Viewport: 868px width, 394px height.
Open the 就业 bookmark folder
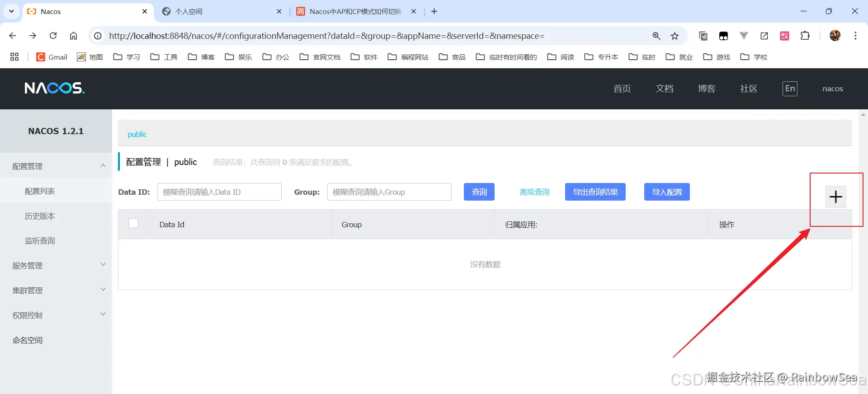679,57
